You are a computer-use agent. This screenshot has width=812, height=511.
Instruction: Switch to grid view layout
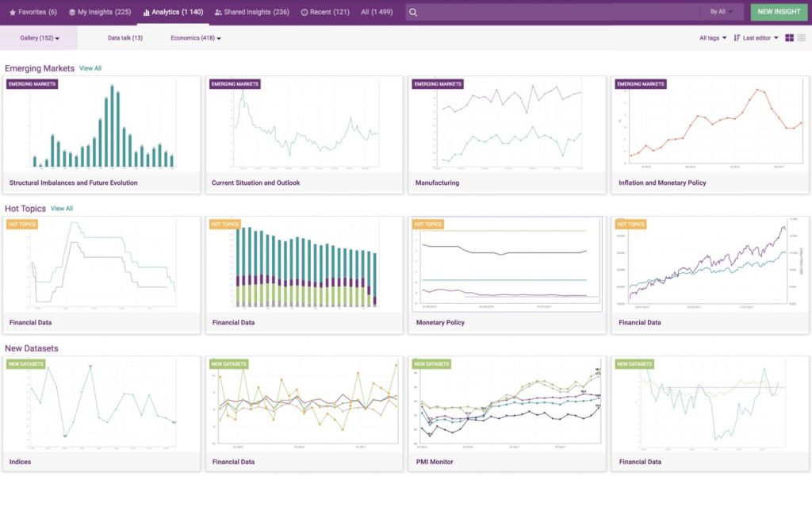coord(789,38)
